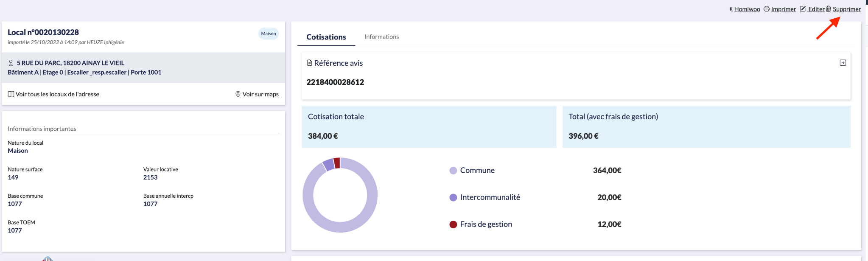868x261 pixels.
Task: Click the address marker icon beside 5 RUE DU PARC
Action: (11, 63)
